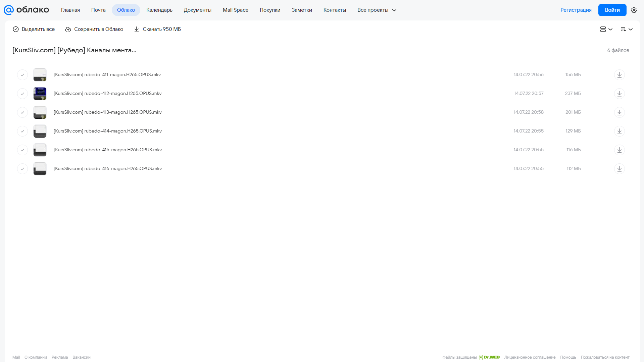644x362 pixels.
Task: Click download icon for rubedo-414-magon file
Action: point(619,131)
